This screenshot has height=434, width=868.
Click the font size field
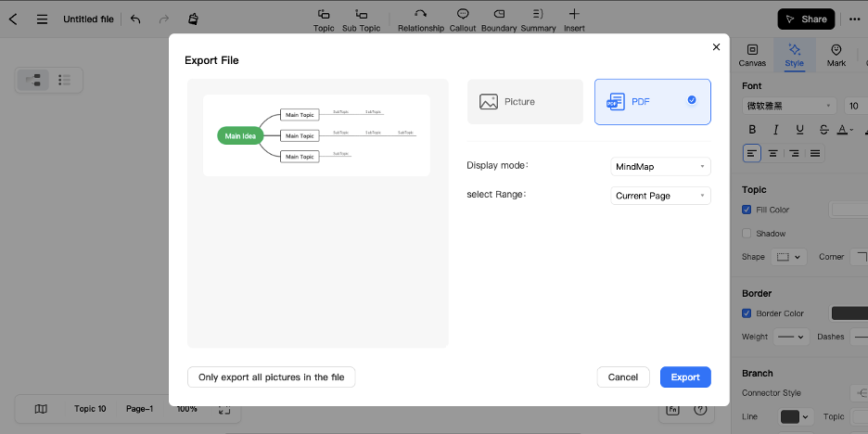[856, 106]
